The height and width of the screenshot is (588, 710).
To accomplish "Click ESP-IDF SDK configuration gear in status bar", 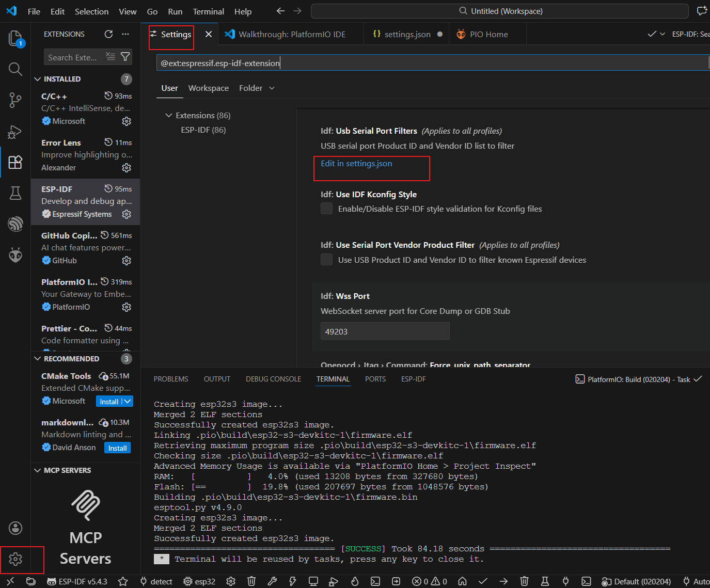I will coord(231,581).
